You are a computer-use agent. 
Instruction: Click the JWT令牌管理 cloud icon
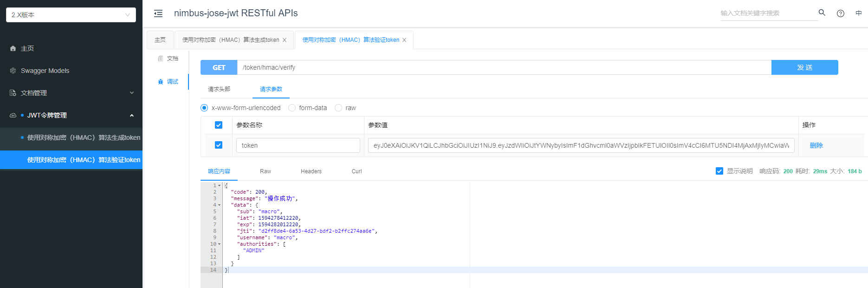[x=13, y=115]
